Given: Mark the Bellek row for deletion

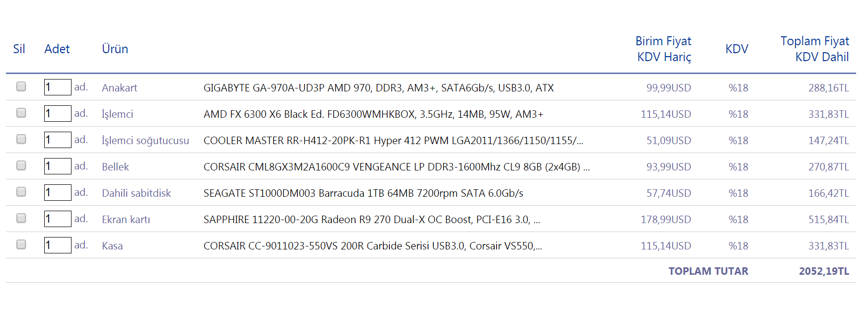Looking at the screenshot, I should (x=21, y=165).
